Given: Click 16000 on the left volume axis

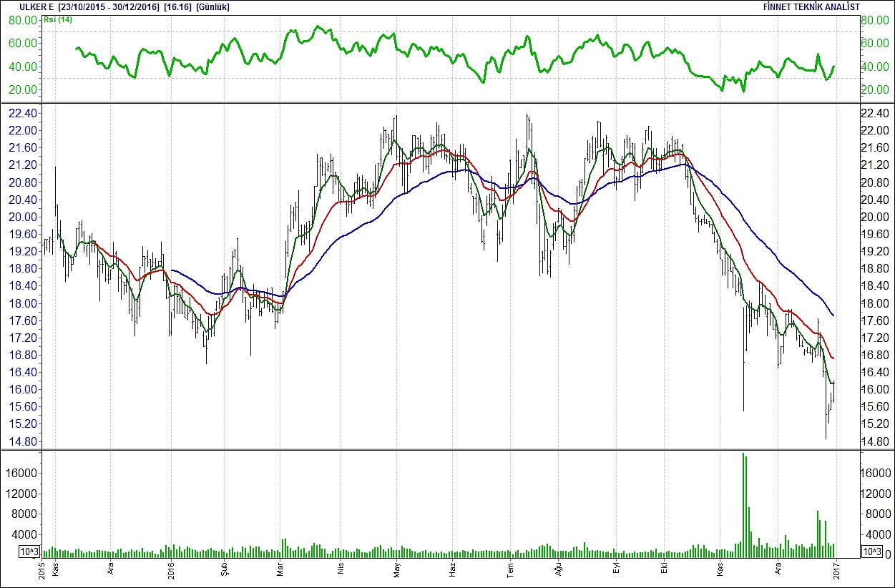Looking at the screenshot, I should [21, 473].
